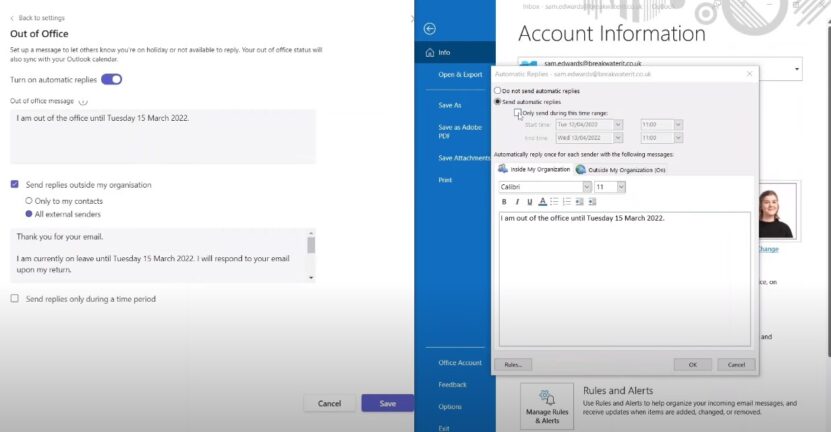Click Cancel in Out of Office pane
Image resolution: width=831 pixels, height=432 pixels.
[330, 403]
